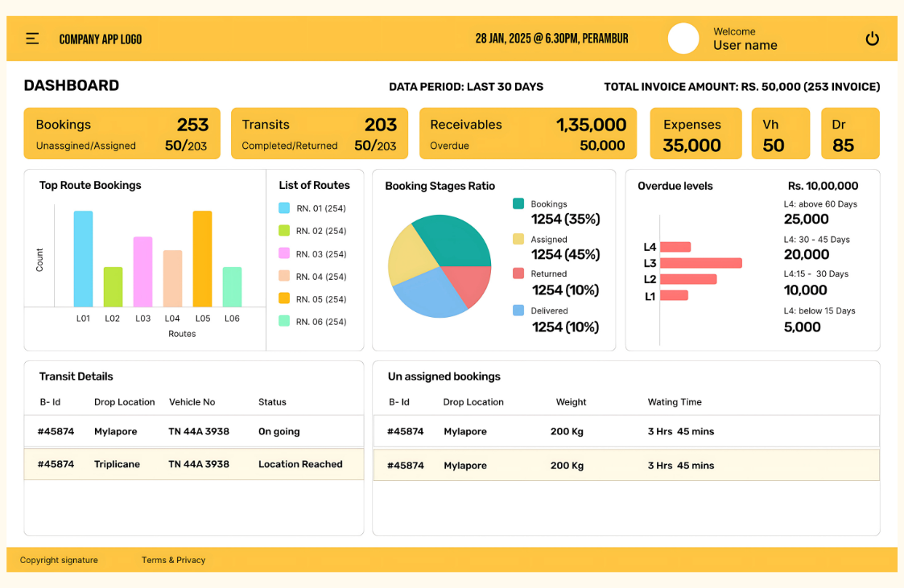
Task: Open the Vh 50 card
Action: pos(781,134)
